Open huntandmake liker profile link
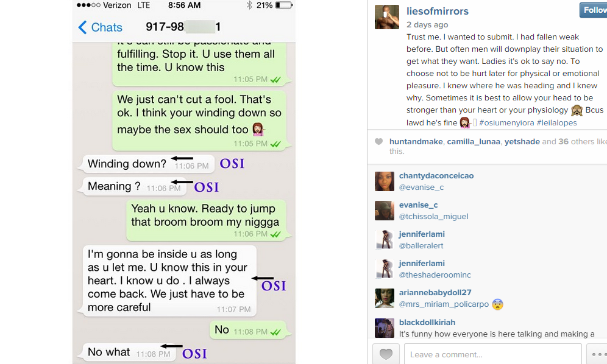The image size is (607, 364). tap(416, 142)
